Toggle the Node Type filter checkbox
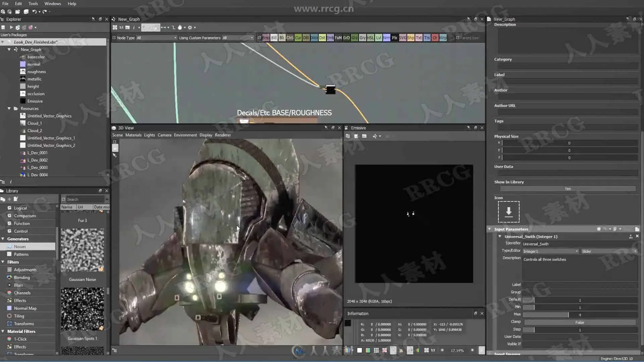 pos(114,38)
